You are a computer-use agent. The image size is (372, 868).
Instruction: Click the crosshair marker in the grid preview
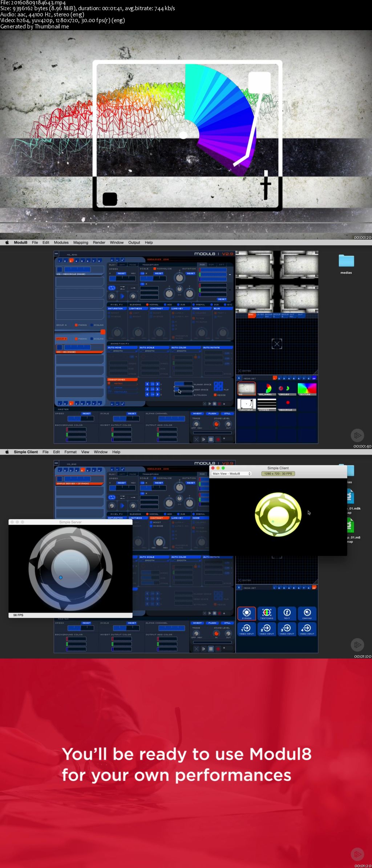pyautogui.click(x=277, y=344)
